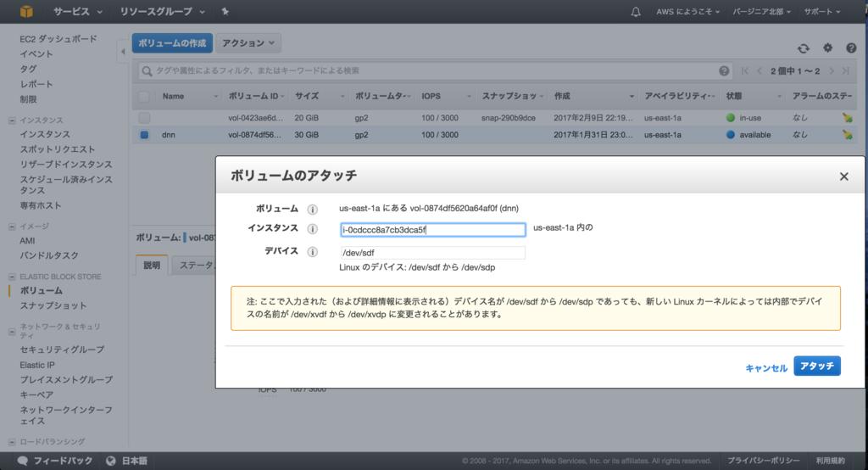The height and width of the screenshot is (470, 868).
Task: Open the リソースグループ dropdown
Action: (x=162, y=11)
